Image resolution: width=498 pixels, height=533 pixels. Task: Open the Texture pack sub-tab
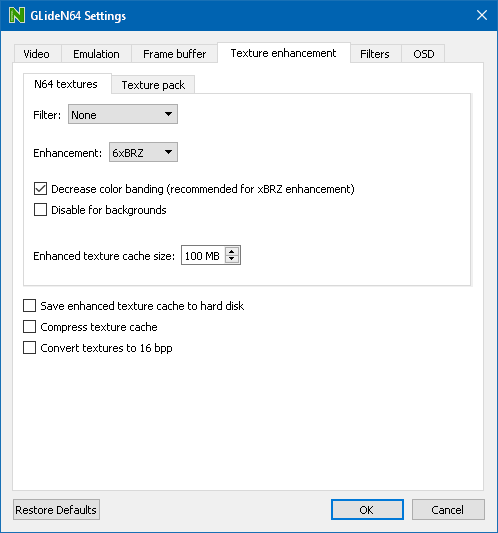coord(153,85)
